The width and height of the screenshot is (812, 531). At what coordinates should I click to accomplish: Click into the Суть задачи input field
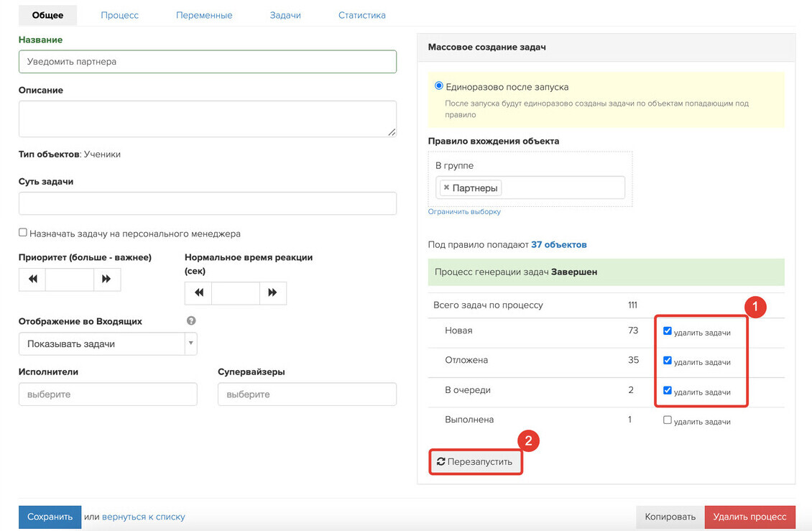208,203
